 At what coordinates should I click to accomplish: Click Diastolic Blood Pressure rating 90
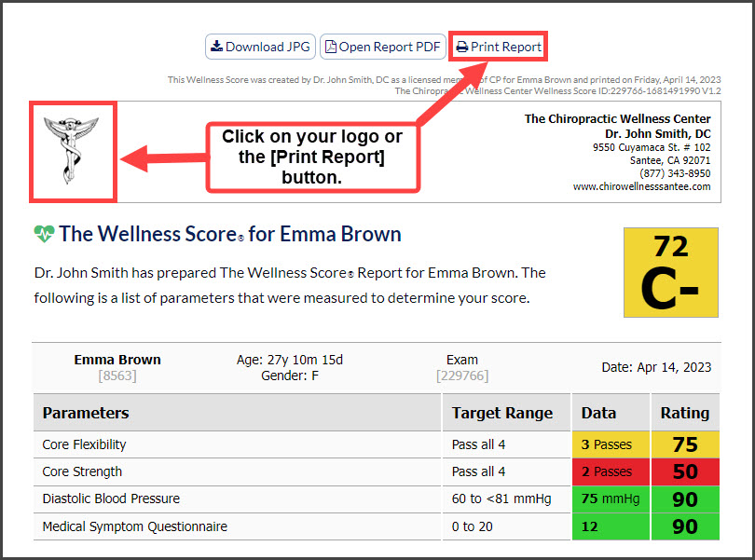pos(685,499)
